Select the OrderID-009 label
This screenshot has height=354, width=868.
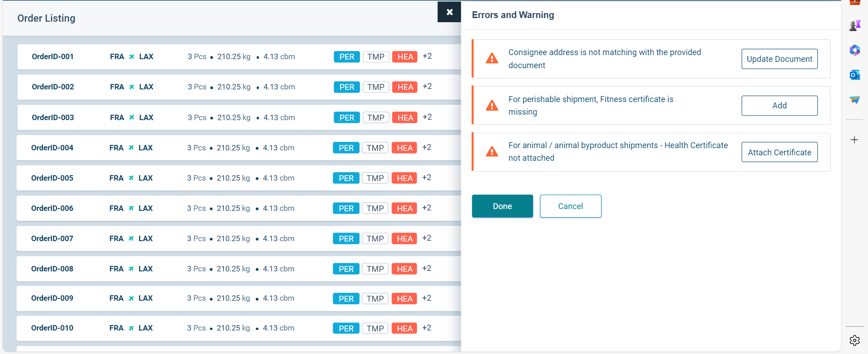(52, 298)
